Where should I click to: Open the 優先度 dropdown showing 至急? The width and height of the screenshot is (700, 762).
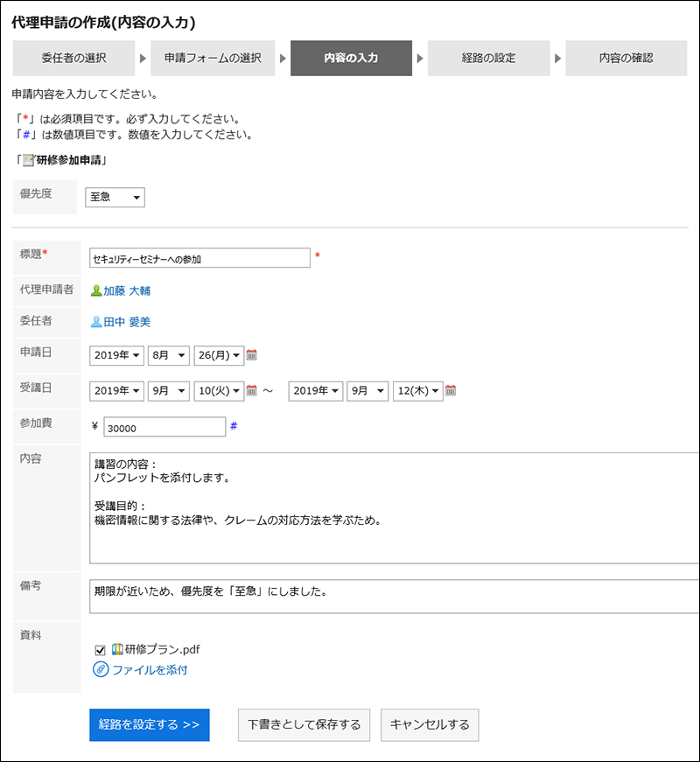pyautogui.click(x=115, y=198)
